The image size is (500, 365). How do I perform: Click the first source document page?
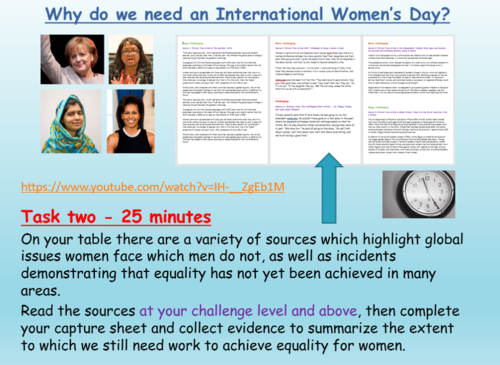pyautogui.click(x=223, y=100)
